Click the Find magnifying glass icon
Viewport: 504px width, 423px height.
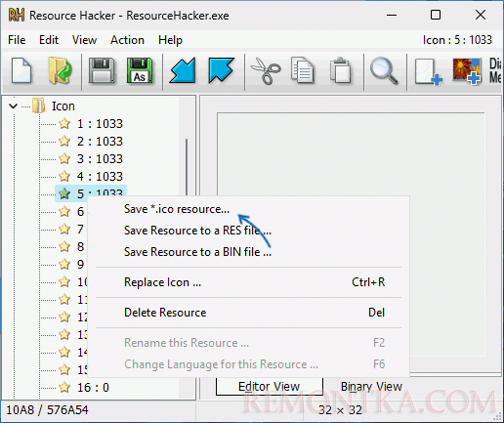point(384,71)
